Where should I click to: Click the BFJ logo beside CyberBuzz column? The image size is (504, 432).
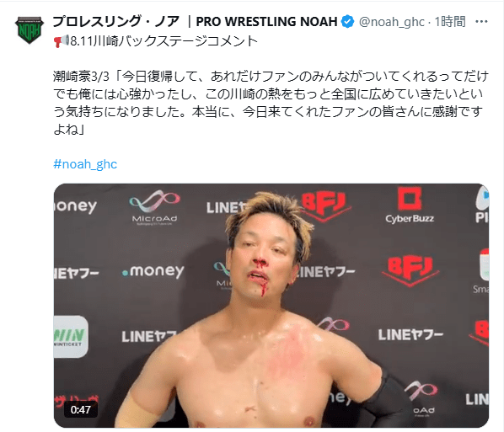(x=410, y=271)
